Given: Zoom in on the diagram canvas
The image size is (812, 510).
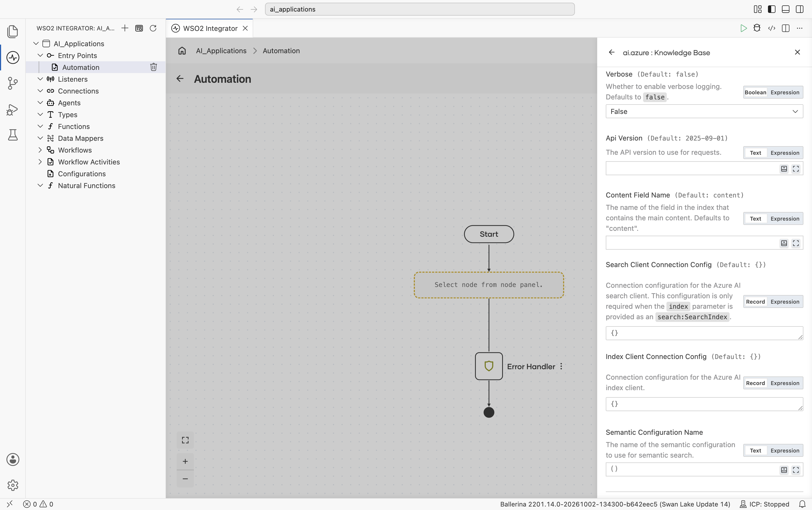Looking at the screenshot, I should [185, 461].
